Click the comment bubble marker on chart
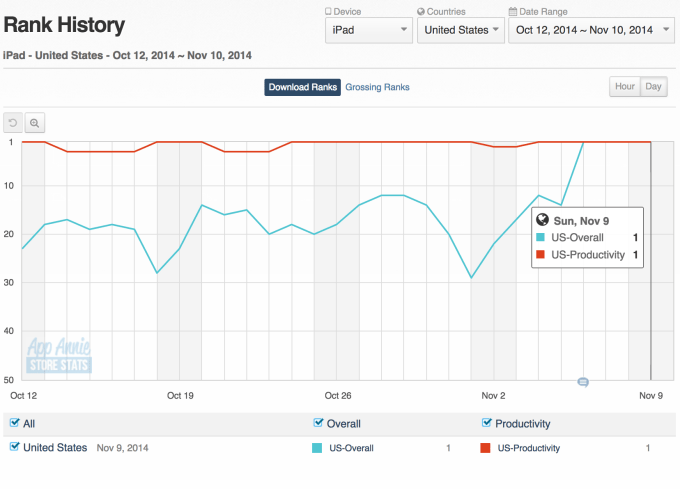Image resolution: width=680 pixels, height=489 pixels. [582, 382]
